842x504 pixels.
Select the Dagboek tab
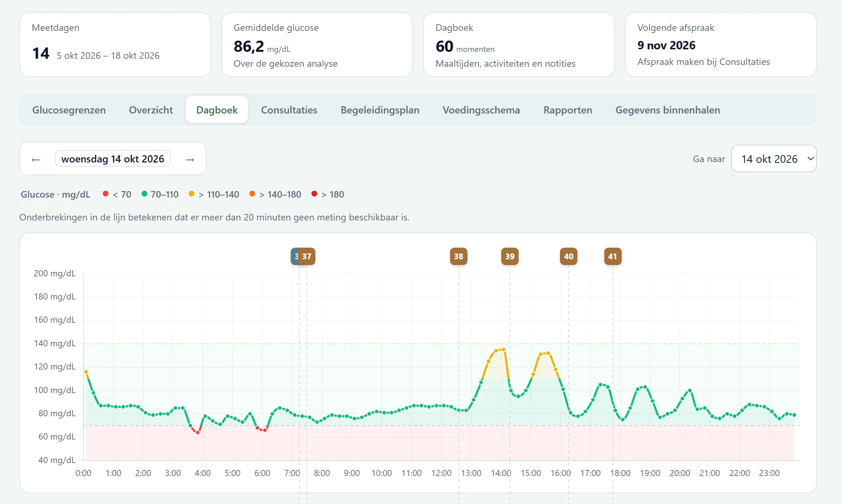tap(217, 110)
